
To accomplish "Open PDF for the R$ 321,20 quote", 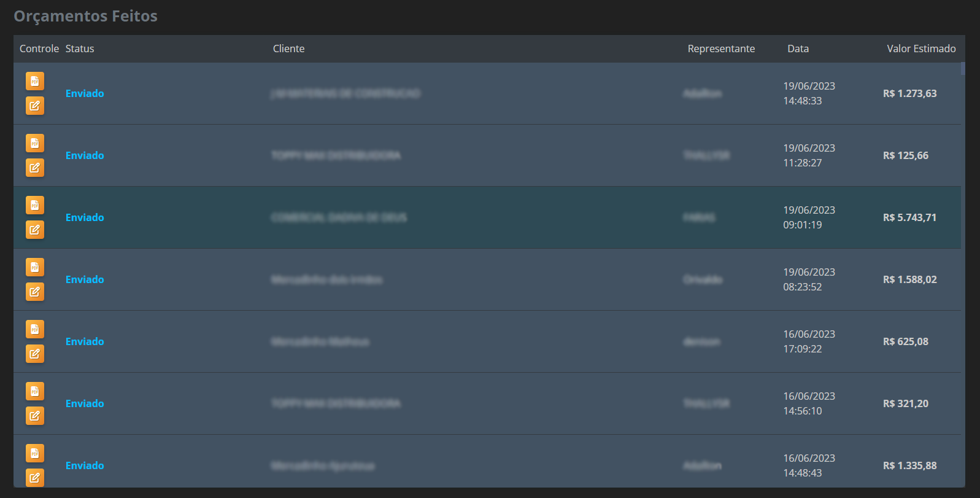I will coord(35,391).
